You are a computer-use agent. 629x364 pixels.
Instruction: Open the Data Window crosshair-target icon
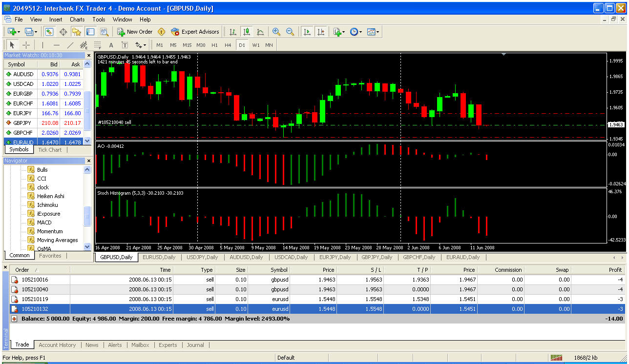[63, 32]
